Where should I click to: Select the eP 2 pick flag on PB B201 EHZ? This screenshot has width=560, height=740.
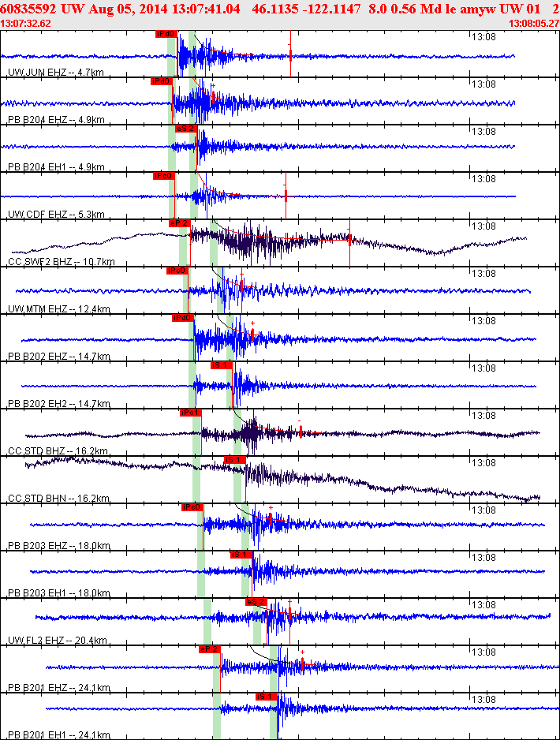point(210,649)
